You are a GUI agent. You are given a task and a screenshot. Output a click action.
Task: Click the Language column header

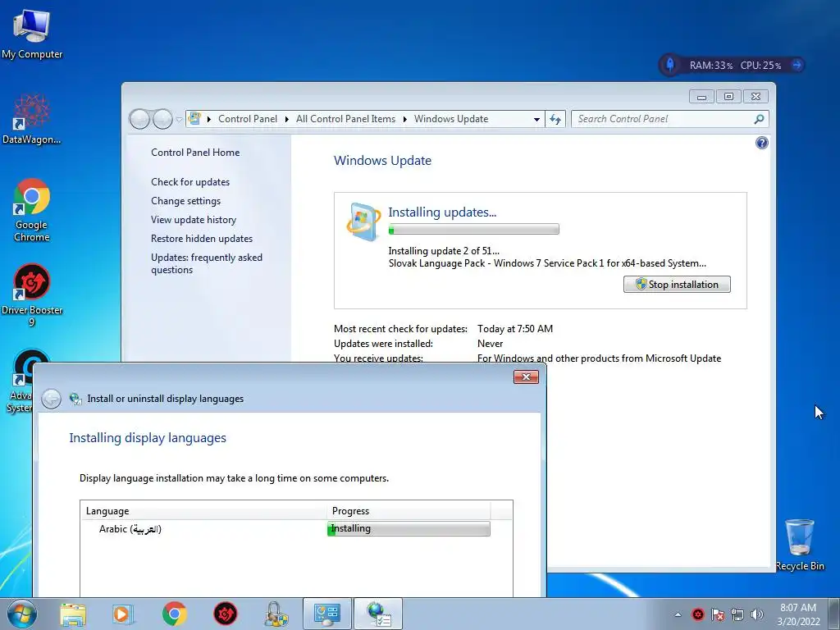click(203, 510)
